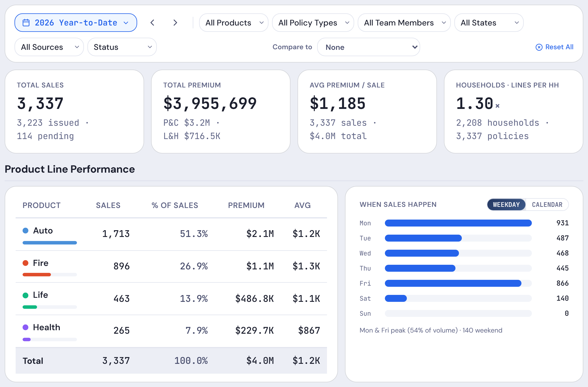Screen dimensions: 588x387
Task: Select the Health product name
Action: (x=47, y=327)
